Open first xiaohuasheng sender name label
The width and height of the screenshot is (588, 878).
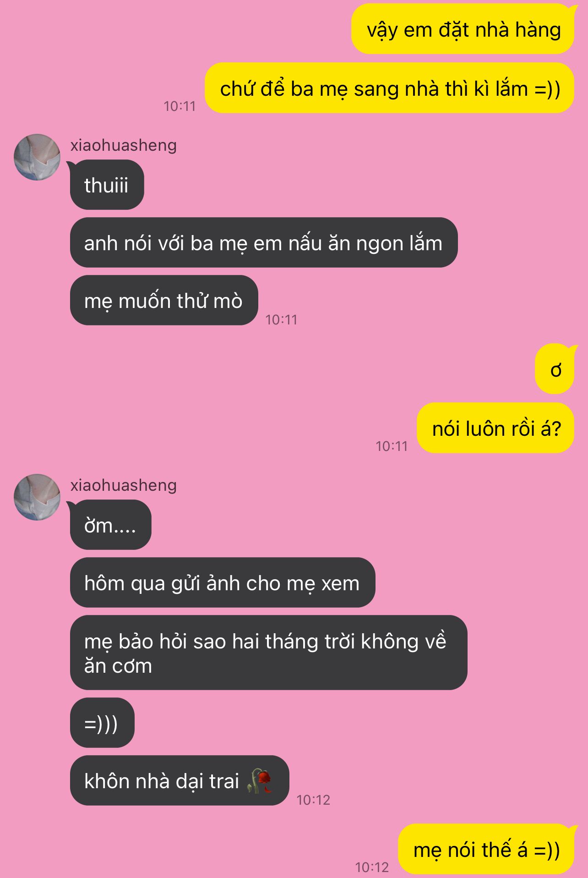[x=124, y=145]
